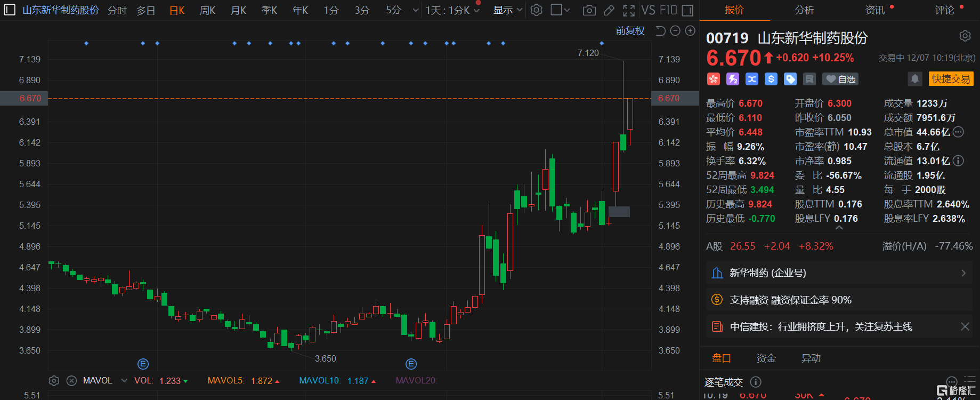Select the 3分 chart period
980x400 pixels.
(x=362, y=10)
